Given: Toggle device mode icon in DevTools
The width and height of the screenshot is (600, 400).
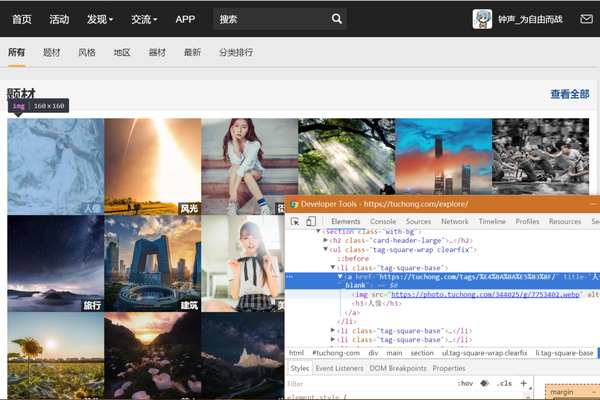Looking at the screenshot, I should (x=311, y=221).
